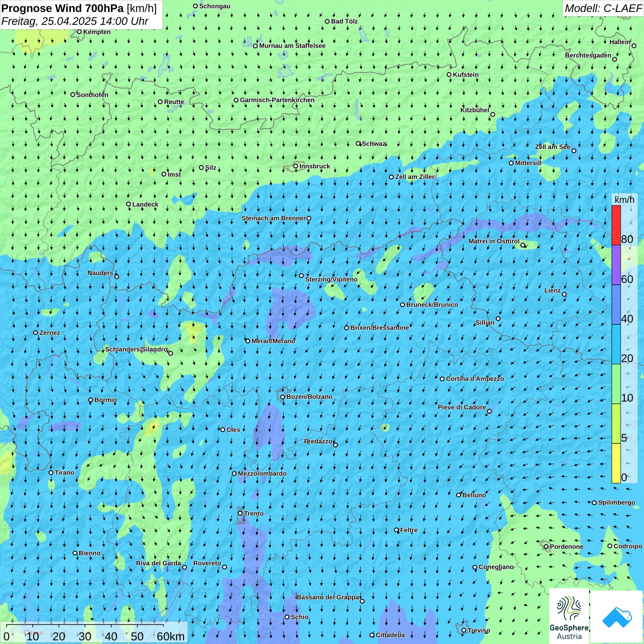
Task: Click the 'Schongau' label
Action: click(215, 6)
